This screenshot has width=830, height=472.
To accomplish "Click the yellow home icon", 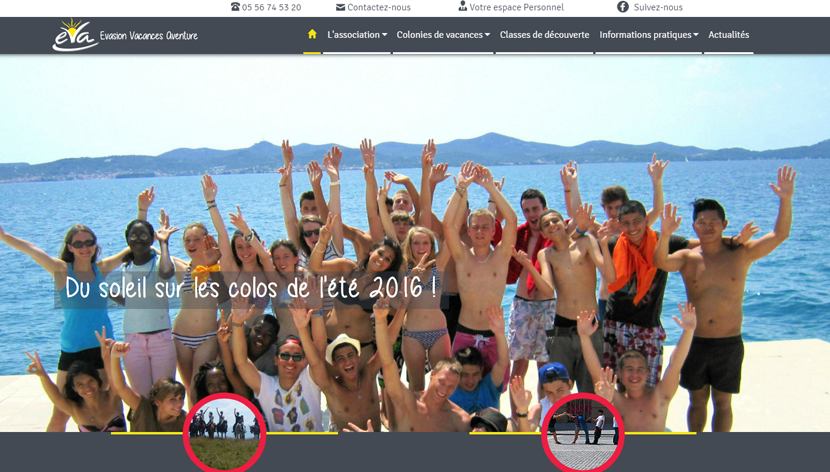I will click(312, 34).
